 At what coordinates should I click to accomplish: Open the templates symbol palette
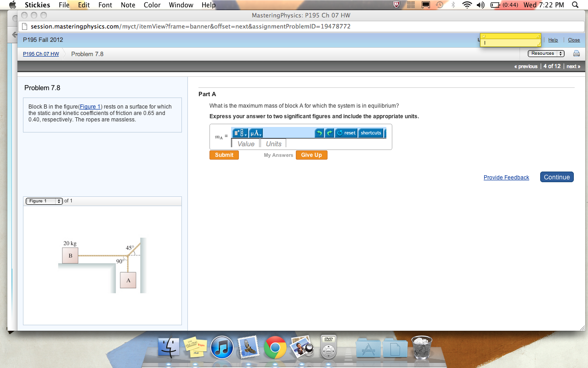coord(240,133)
